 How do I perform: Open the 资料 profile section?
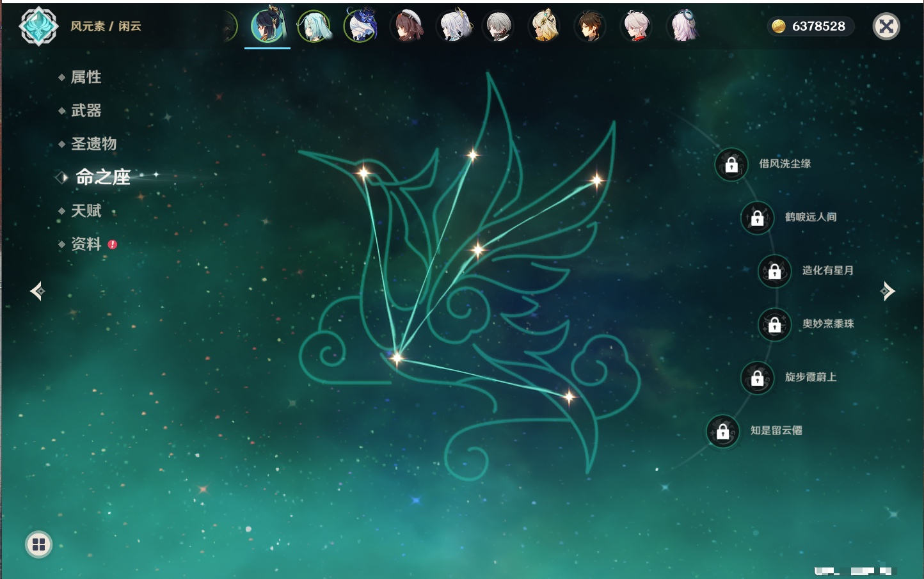[86, 244]
